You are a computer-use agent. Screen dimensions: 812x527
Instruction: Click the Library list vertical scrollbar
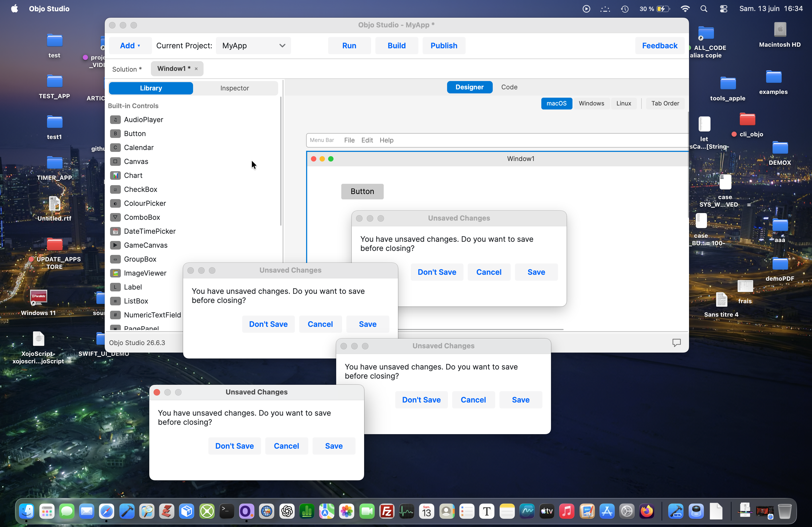[281, 162]
